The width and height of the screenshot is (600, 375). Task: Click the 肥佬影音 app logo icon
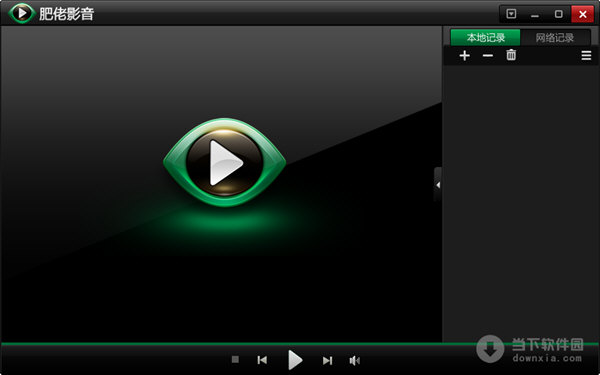[22, 13]
